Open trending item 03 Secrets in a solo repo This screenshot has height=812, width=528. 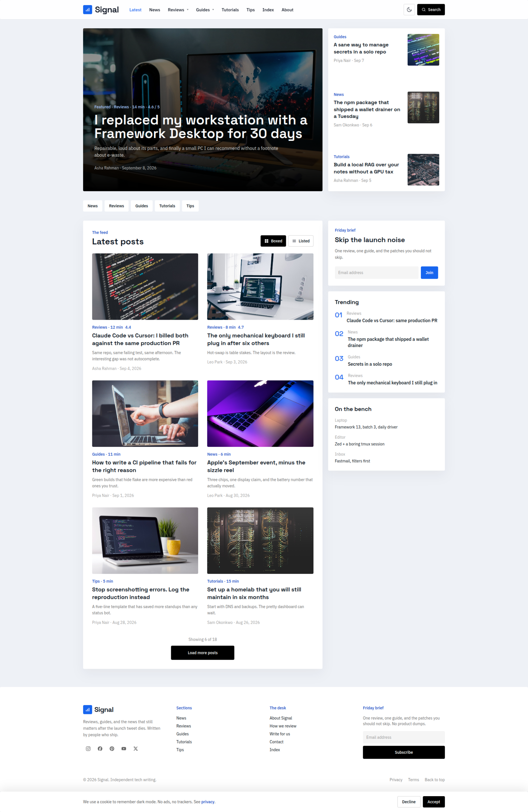point(370,364)
